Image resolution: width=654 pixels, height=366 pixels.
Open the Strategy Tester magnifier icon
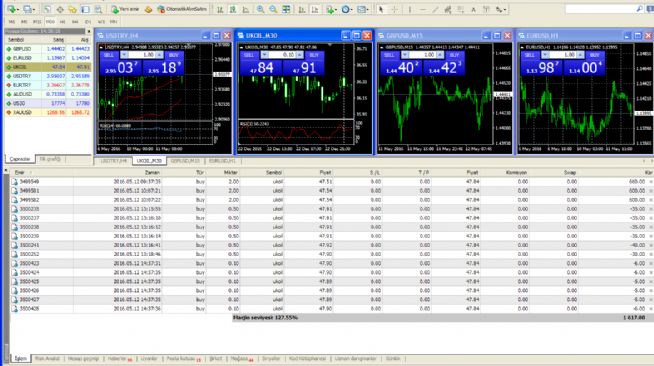[98, 9]
